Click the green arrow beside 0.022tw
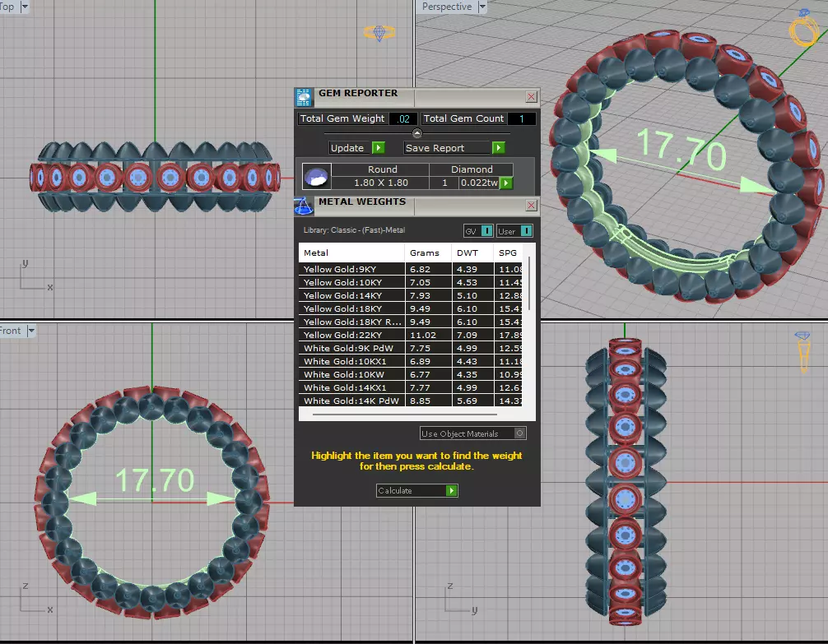This screenshot has width=828, height=644. [x=506, y=183]
